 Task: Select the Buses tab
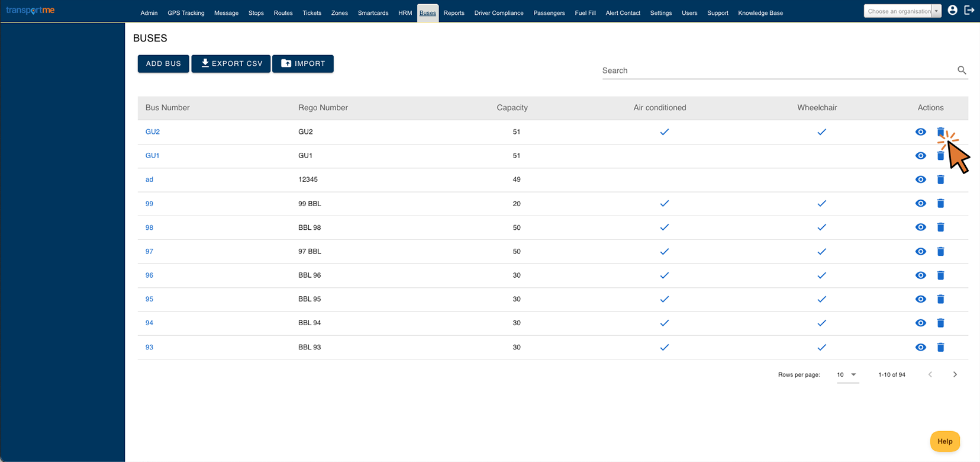point(428,13)
